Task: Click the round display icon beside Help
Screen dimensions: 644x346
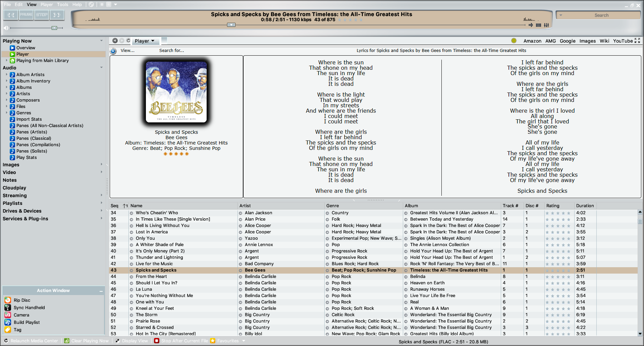Action: coord(91,4)
